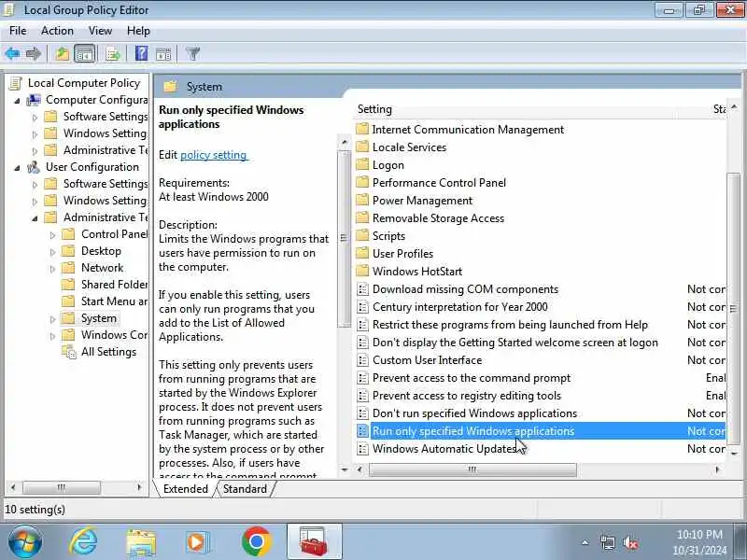Open the Removable Storage Access folder

click(x=438, y=218)
